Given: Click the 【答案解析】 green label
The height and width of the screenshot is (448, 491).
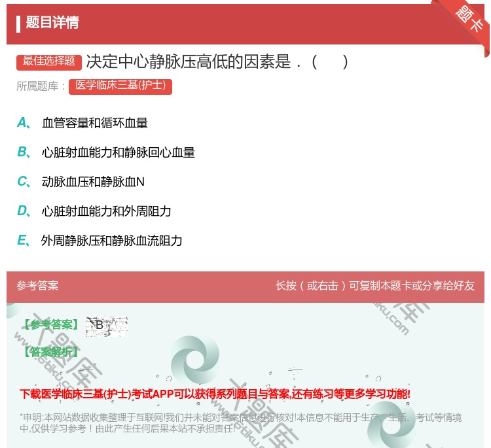Looking at the screenshot, I should pos(51,353).
